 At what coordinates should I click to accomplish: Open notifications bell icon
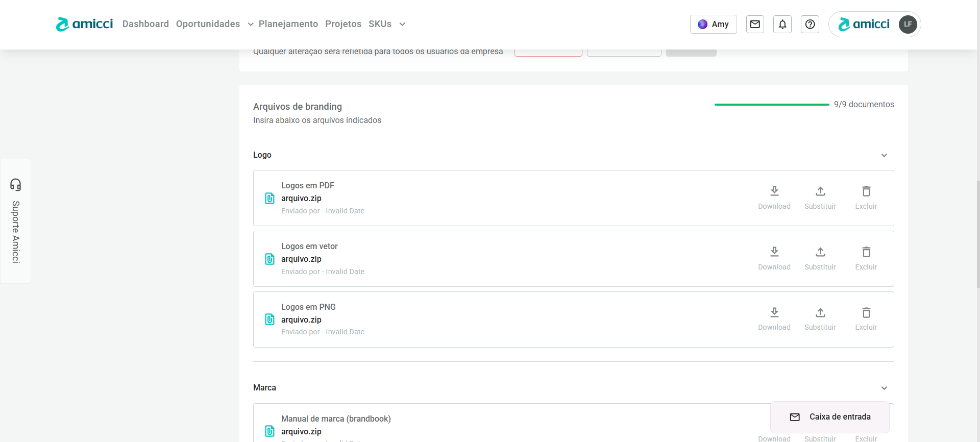[x=782, y=24]
